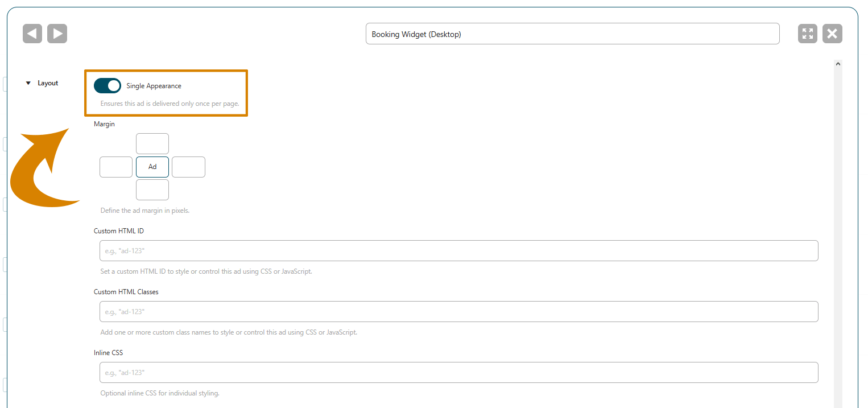Collapse the Layout section triangle
This screenshot has height=408, width=868.
[x=28, y=83]
